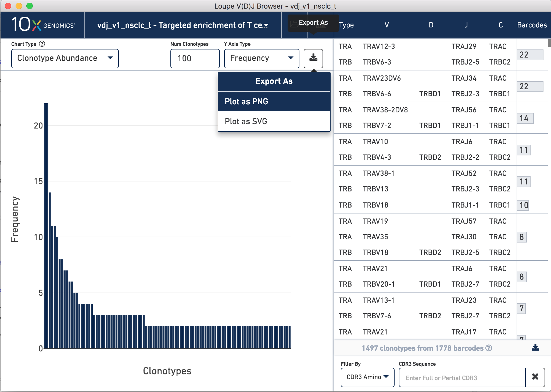The width and height of the screenshot is (551, 392).
Task: Expand the Frequency Y Axis Type dropdown
Action: (x=261, y=58)
